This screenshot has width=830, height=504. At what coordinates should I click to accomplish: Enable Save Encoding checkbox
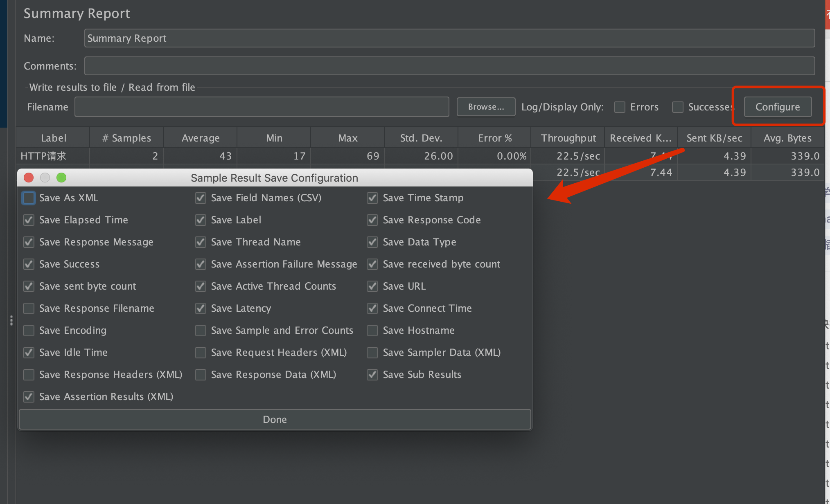29,331
